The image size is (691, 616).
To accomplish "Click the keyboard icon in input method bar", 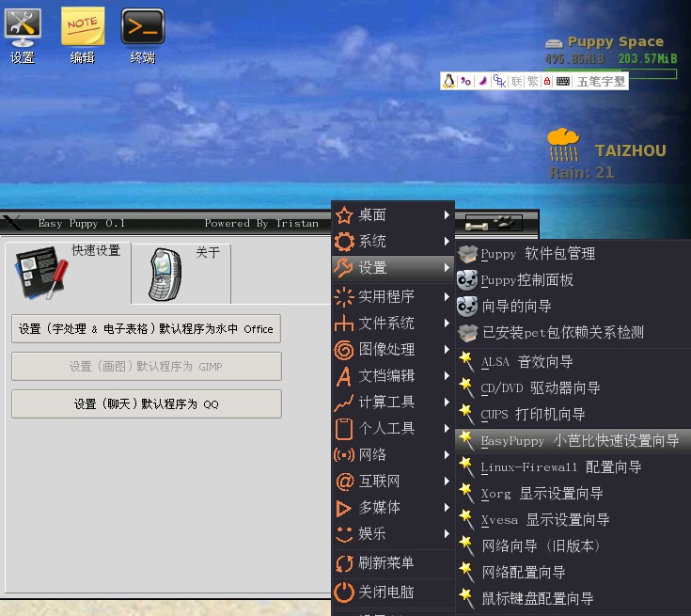I will tap(562, 82).
